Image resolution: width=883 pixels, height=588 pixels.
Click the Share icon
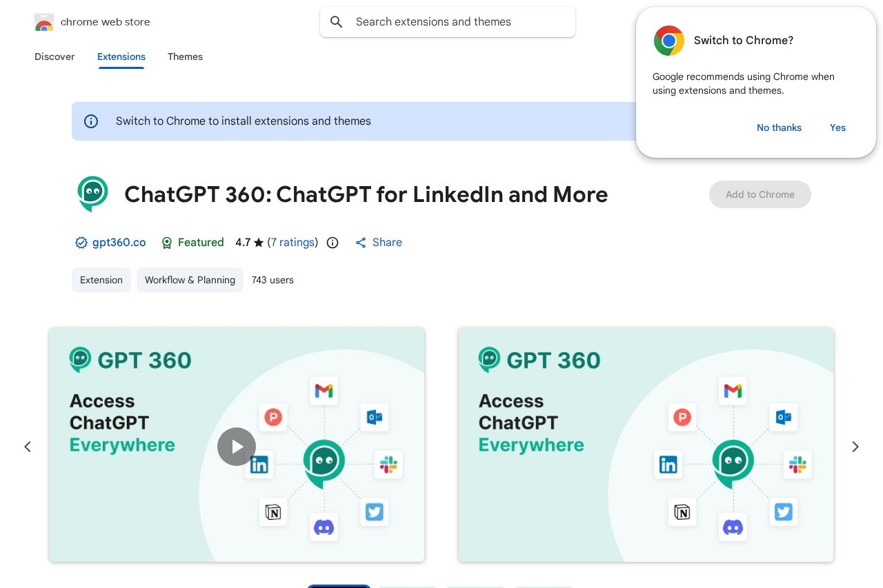(x=361, y=243)
